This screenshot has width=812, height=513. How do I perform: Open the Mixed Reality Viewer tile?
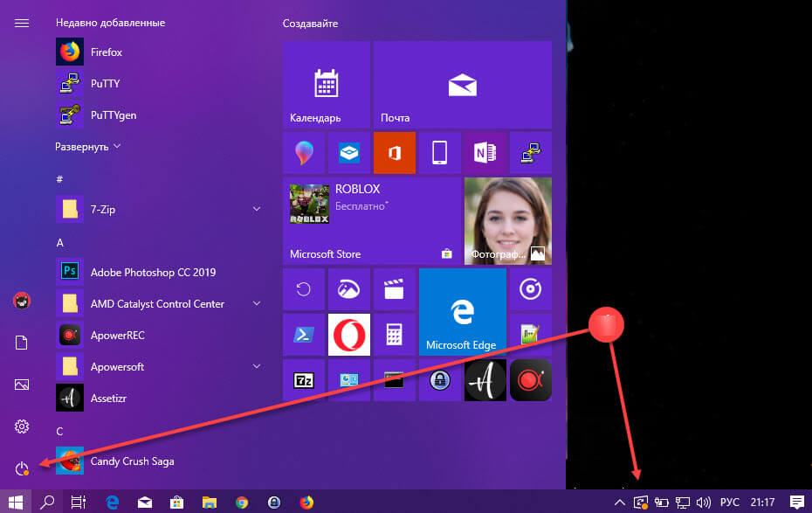point(349,153)
